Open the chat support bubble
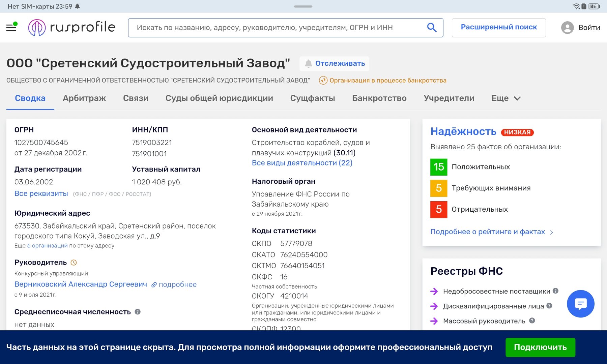Screen dimensions: 607x364 [x=580, y=304]
